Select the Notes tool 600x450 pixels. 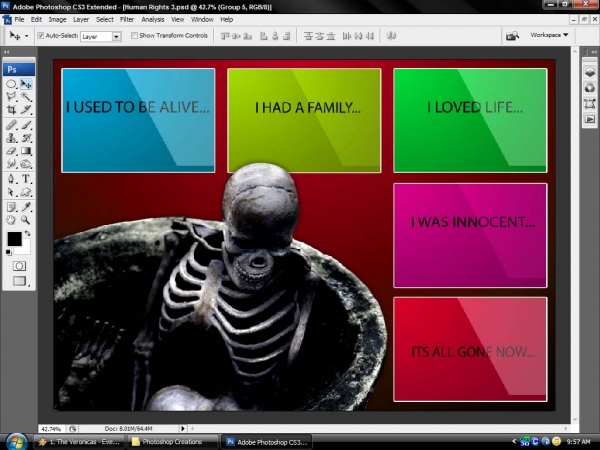pyautogui.click(x=11, y=207)
